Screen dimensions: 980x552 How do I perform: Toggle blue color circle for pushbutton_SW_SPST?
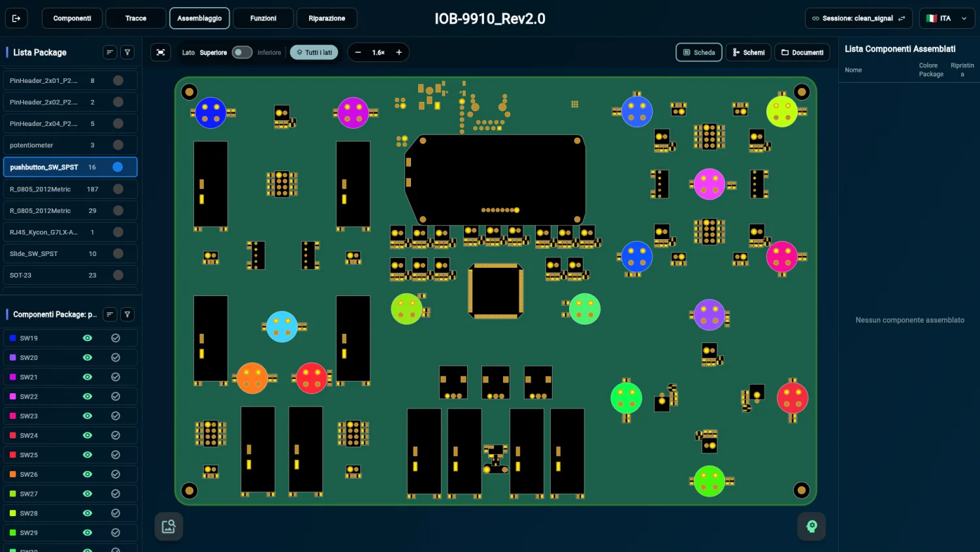point(118,167)
